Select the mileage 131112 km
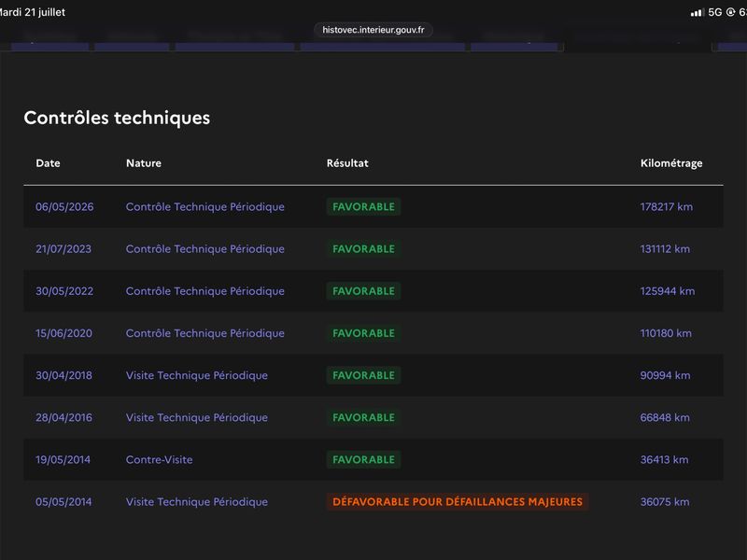 point(665,249)
